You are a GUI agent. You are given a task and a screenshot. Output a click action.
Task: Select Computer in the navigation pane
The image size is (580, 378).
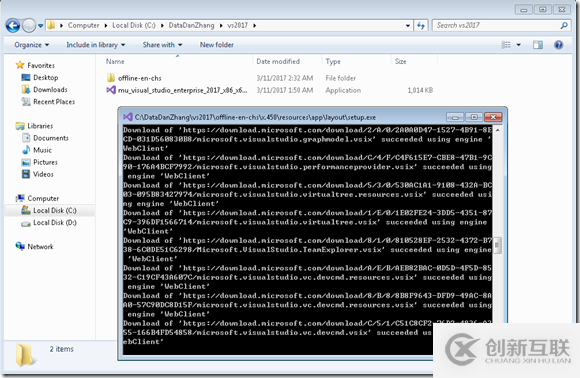coord(43,198)
